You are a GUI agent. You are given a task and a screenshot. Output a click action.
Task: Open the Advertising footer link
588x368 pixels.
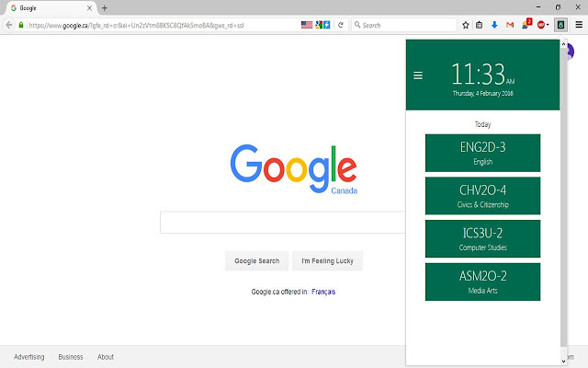(x=29, y=357)
